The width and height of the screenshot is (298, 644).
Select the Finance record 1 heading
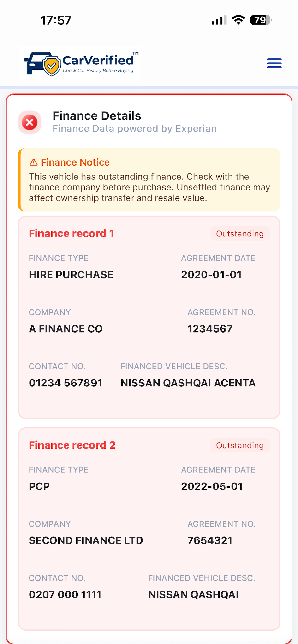[72, 234]
